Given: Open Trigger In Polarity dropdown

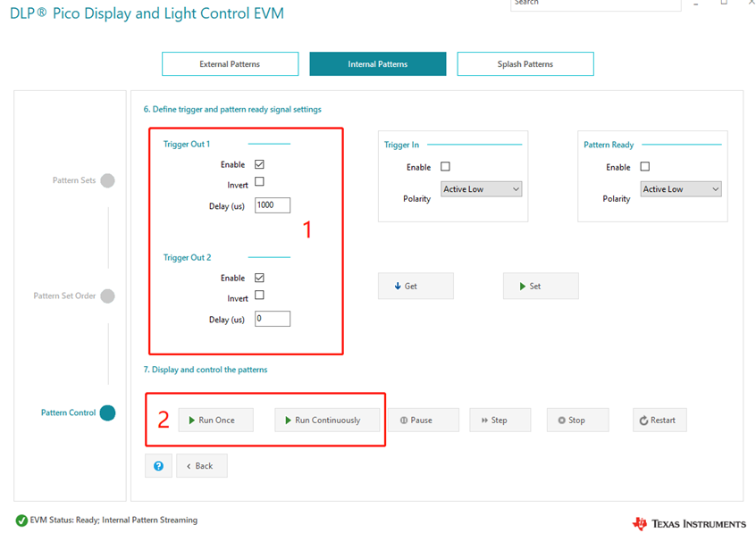Looking at the screenshot, I should (481, 189).
